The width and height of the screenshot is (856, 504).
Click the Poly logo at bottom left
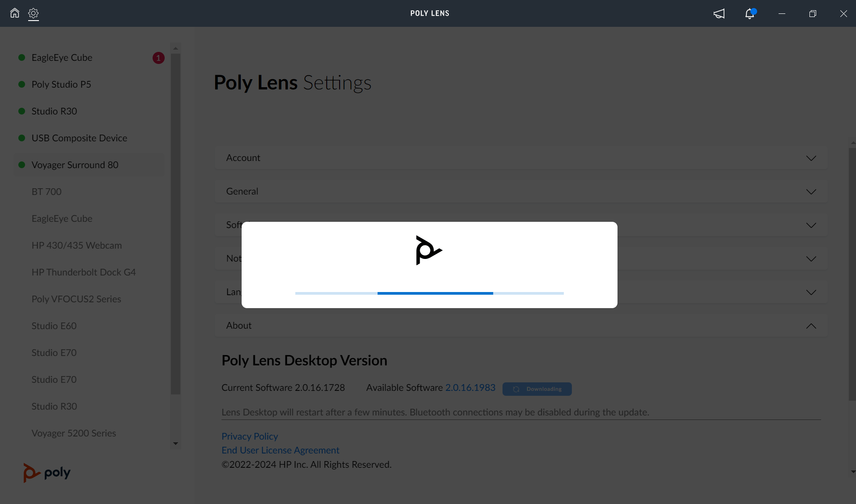pos(47,473)
